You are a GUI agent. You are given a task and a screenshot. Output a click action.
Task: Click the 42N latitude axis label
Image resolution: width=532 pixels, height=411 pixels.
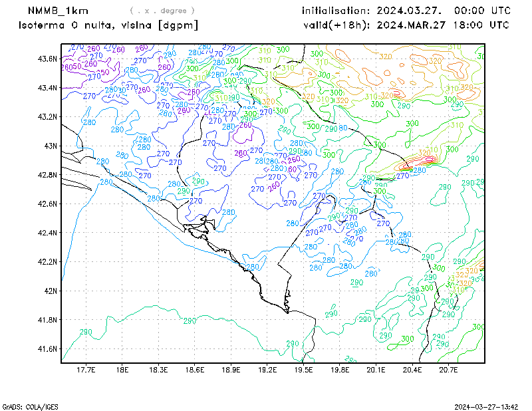click(x=51, y=291)
